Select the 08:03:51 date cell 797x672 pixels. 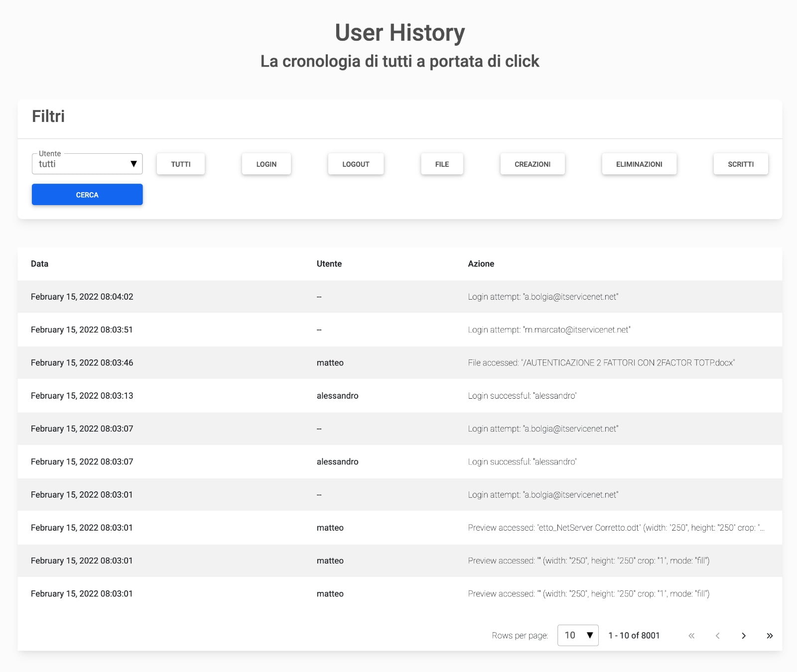pyautogui.click(x=82, y=330)
